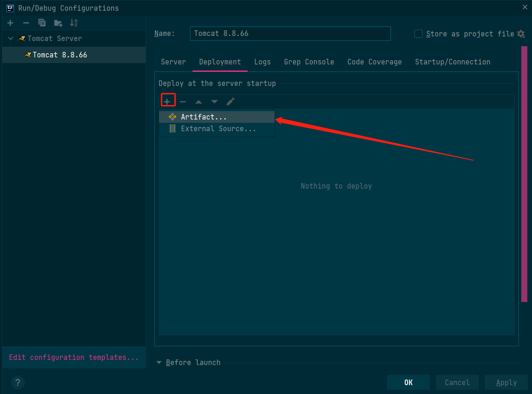Create a new configuration folder
532x394 pixels.
tap(58, 23)
